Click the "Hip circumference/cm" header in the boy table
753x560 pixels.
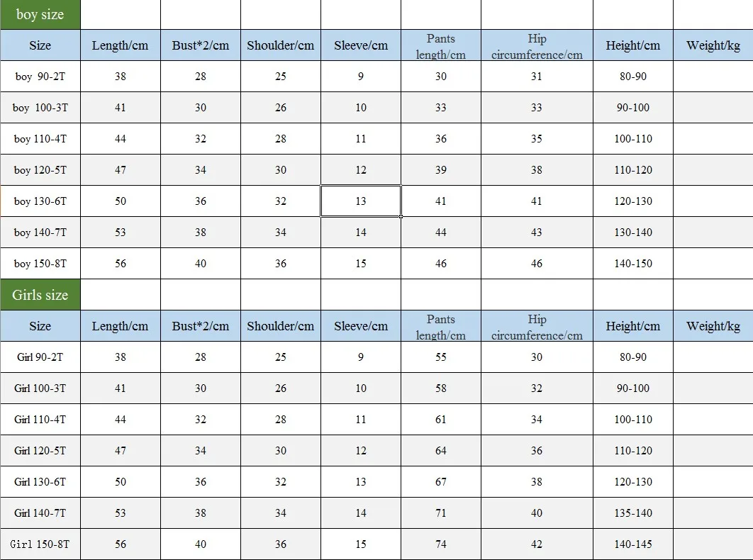pyautogui.click(x=537, y=45)
